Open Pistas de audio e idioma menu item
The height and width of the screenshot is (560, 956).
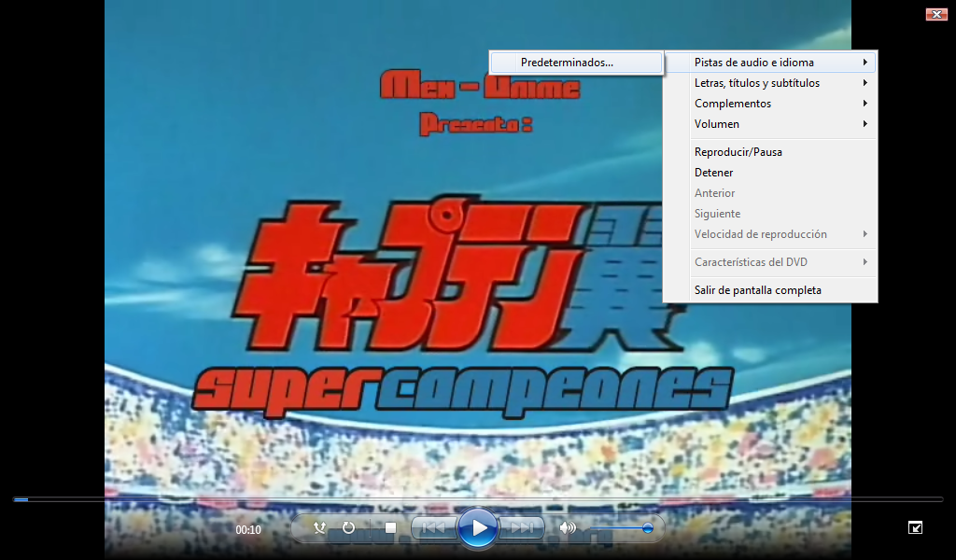[770, 63]
